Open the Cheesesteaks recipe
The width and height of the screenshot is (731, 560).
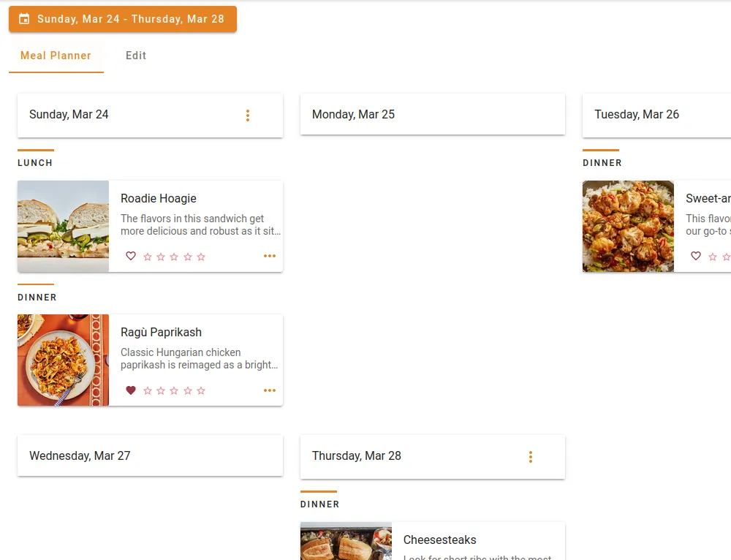pos(439,540)
